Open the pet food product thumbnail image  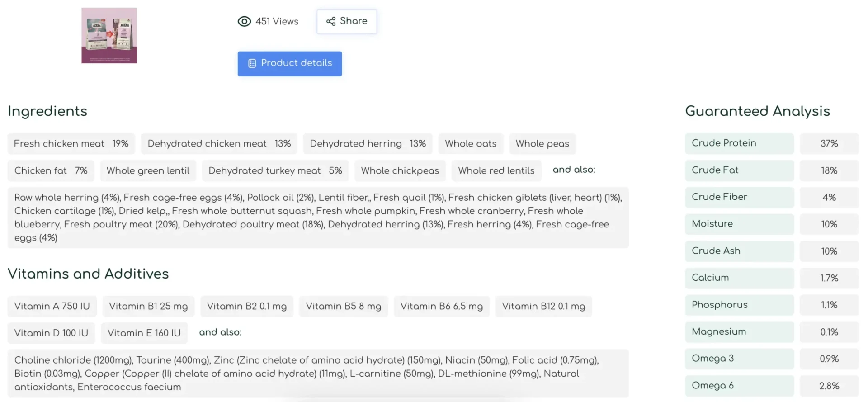tap(109, 35)
